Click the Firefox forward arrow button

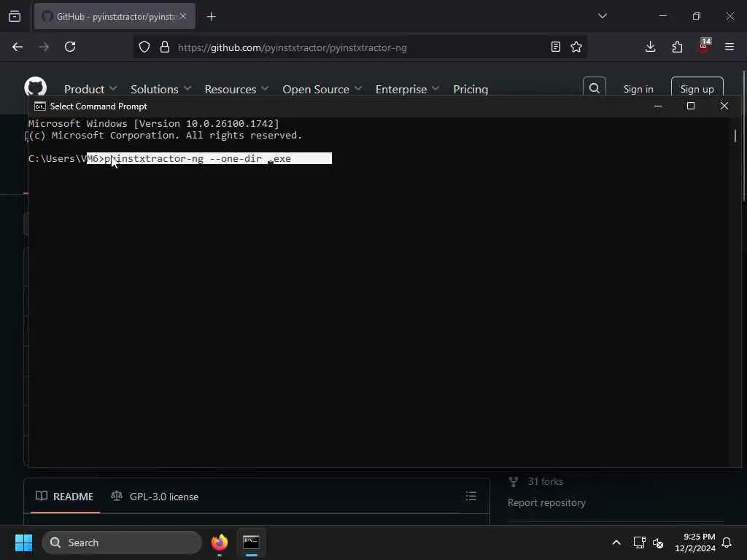[x=44, y=47]
